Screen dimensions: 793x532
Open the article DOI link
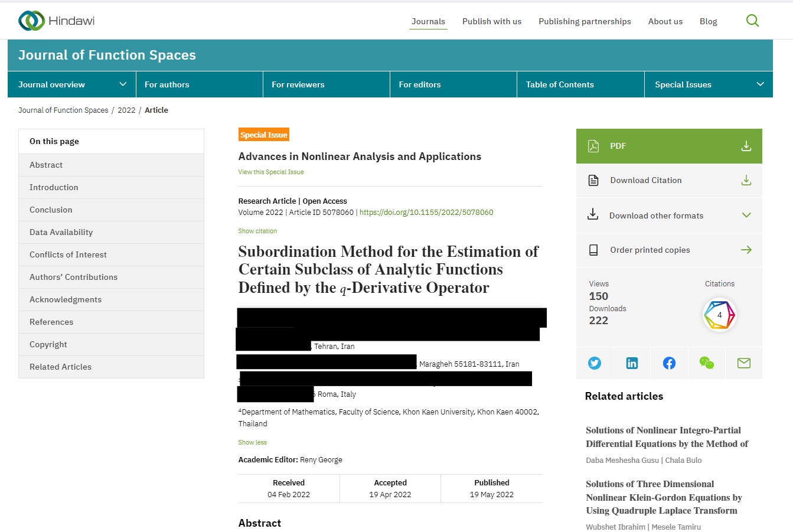426,213
